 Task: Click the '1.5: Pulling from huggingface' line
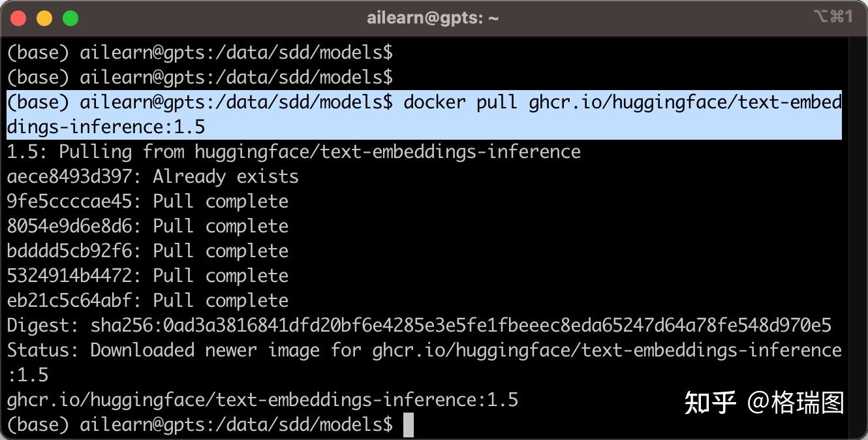click(x=294, y=152)
